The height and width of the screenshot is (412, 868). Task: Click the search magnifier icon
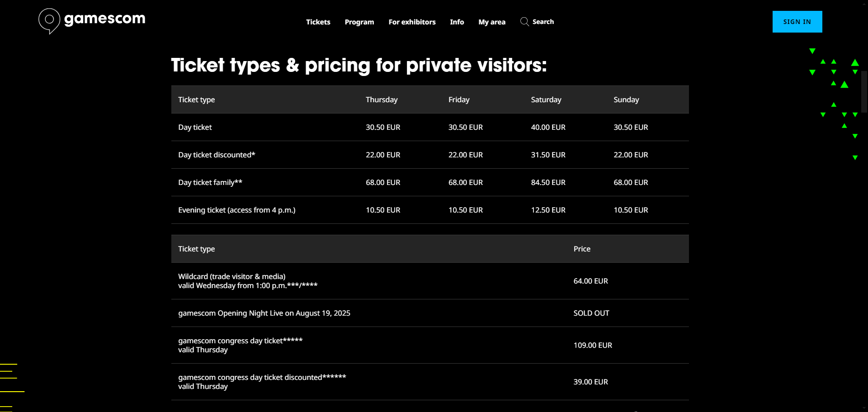point(524,22)
